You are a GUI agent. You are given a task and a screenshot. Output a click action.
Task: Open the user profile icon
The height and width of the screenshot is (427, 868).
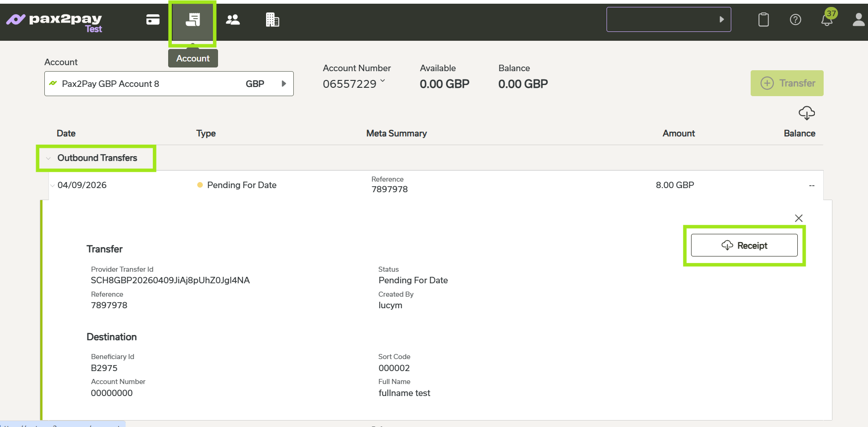click(858, 19)
